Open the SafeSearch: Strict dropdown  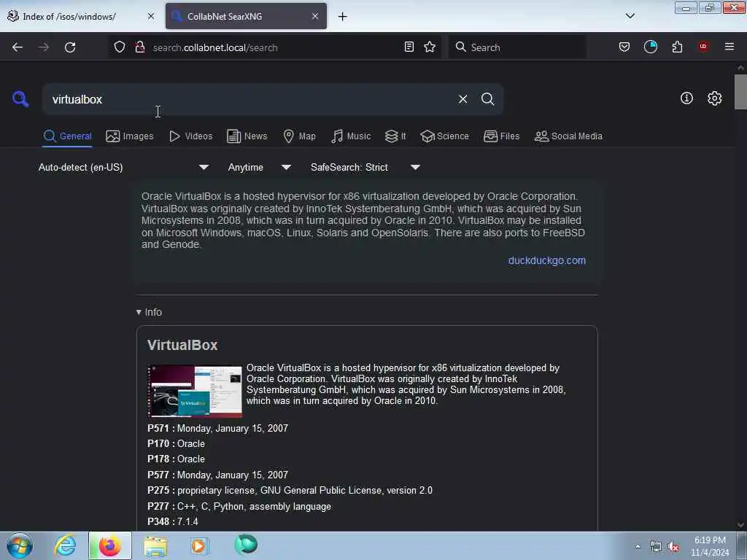tap(365, 167)
